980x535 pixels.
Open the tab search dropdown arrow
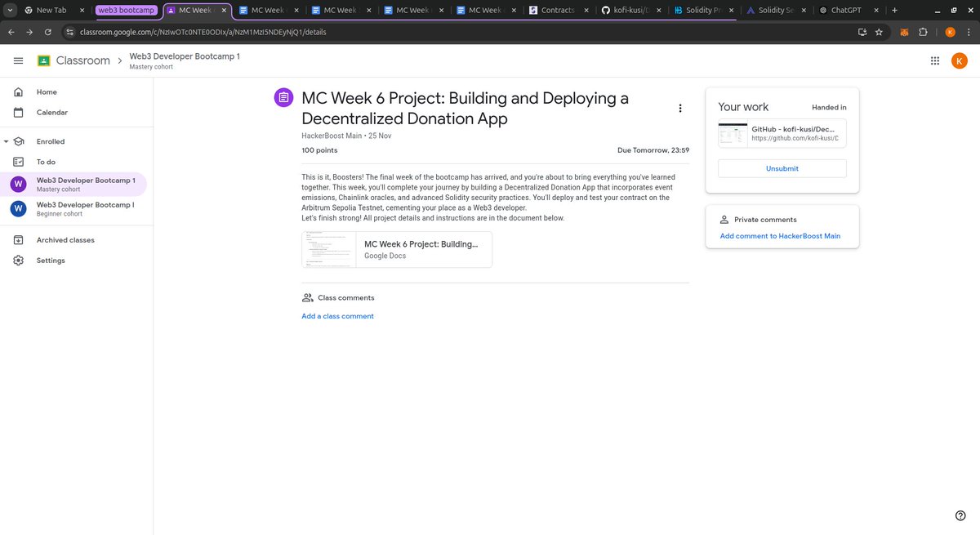point(9,10)
